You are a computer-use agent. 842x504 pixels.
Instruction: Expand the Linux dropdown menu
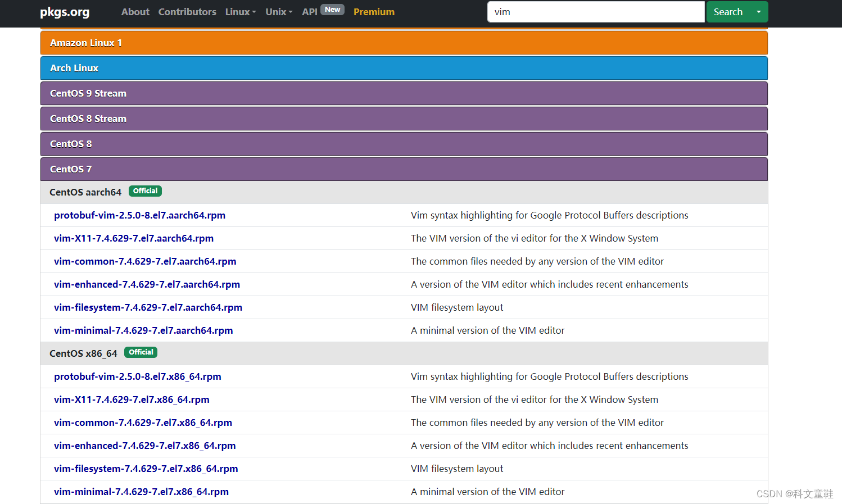coord(241,12)
